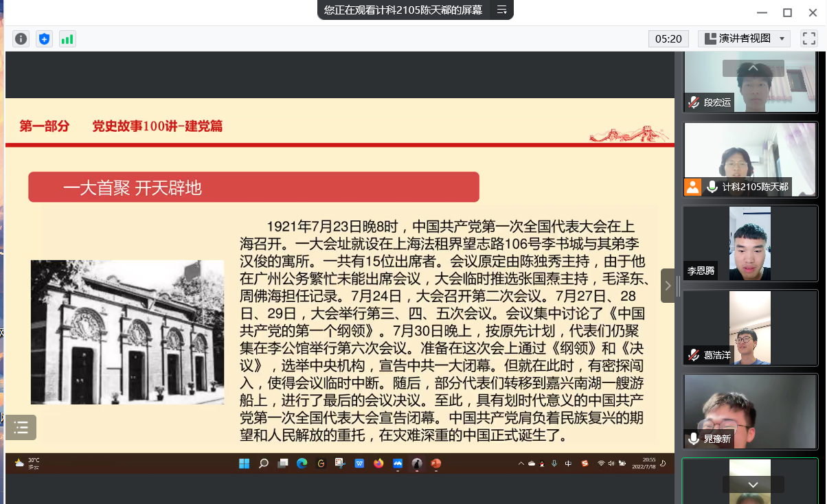Image resolution: width=827 pixels, height=504 pixels.
Task: Open the screen sharing options menu icon
Action: point(501,10)
